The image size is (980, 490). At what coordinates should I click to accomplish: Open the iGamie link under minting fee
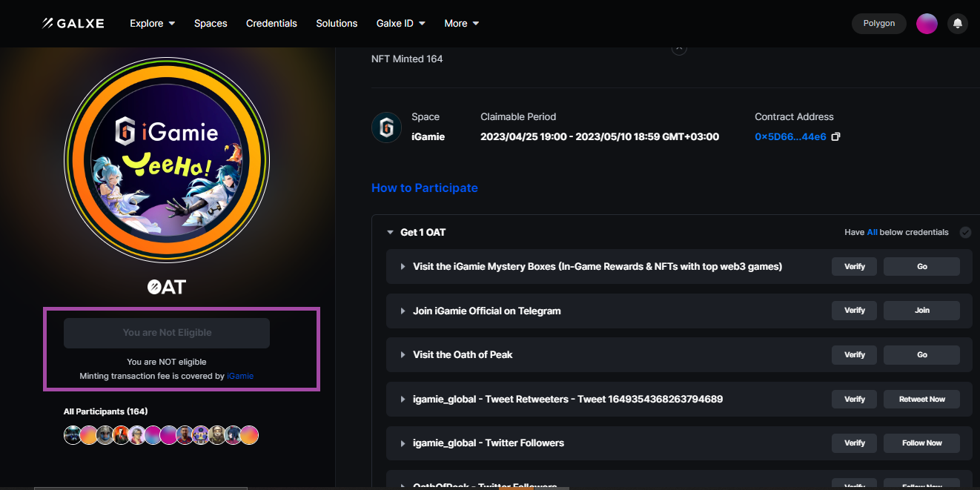point(240,377)
